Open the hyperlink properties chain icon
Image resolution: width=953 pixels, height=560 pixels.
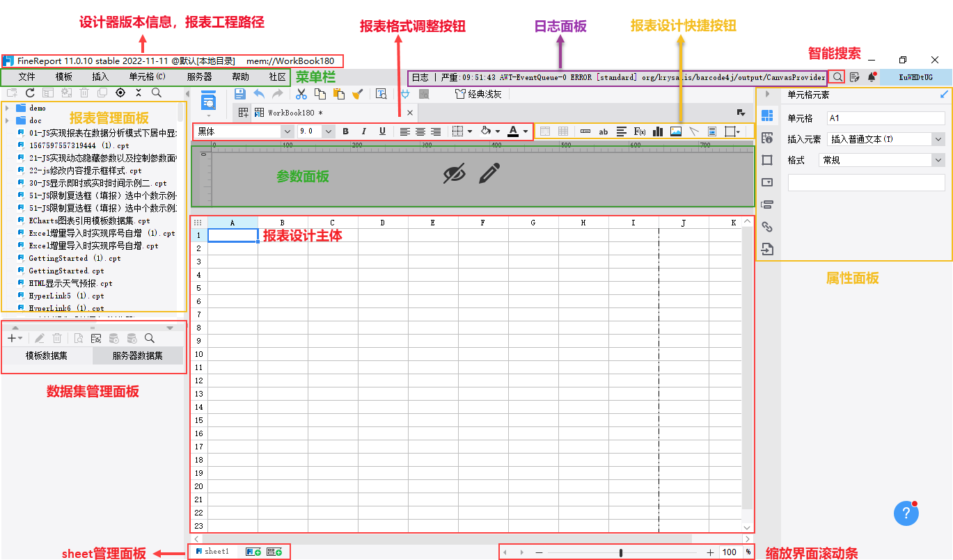(x=767, y=227)
